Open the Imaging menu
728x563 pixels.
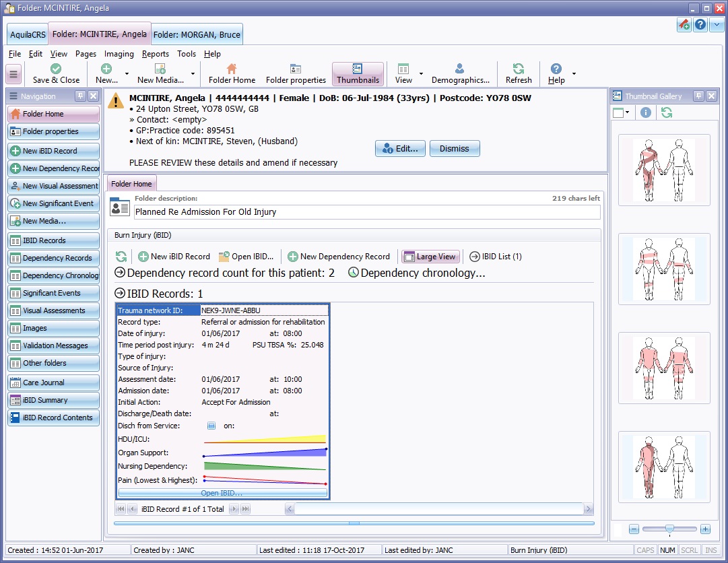point(119,54)
